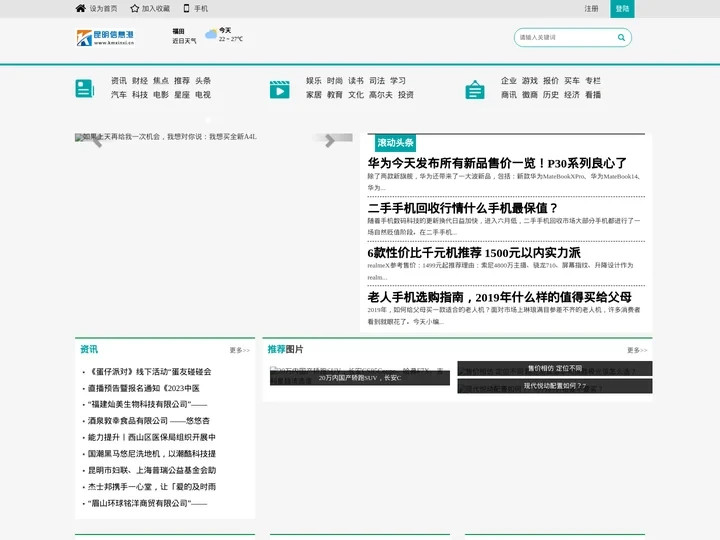
Task: Click the search magnifier icon
Action: pyautogui.click(x=621, y=38)
